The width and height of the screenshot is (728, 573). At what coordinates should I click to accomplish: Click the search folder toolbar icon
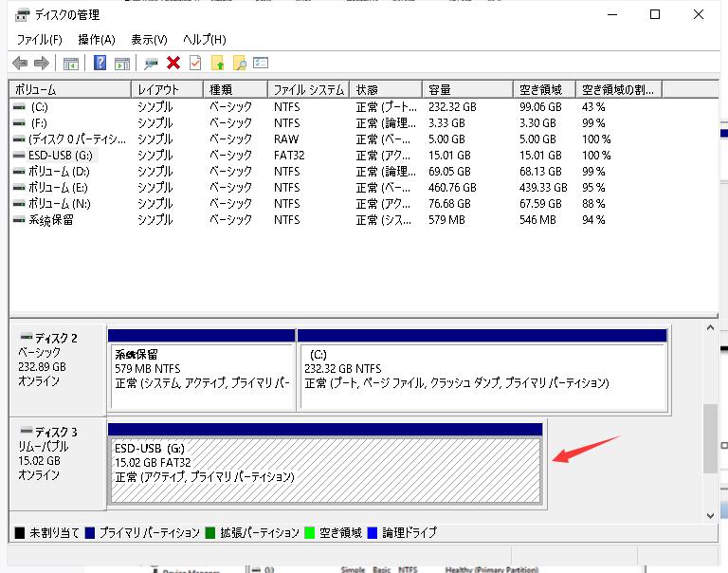click(x=240, y=63)
